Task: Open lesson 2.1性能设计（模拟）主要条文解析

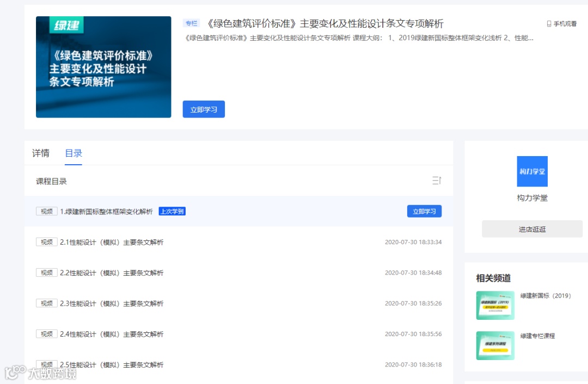Action: (x=112, y=243)
